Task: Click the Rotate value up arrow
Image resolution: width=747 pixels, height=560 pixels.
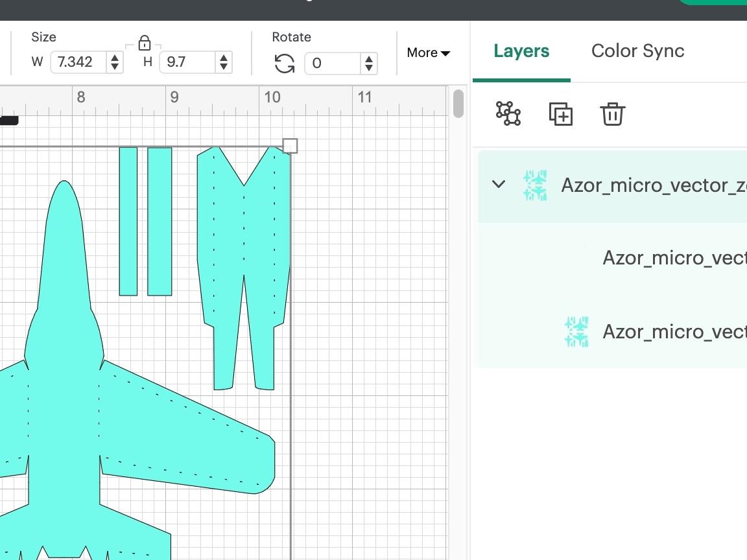Action: click(x=368, y=59)
